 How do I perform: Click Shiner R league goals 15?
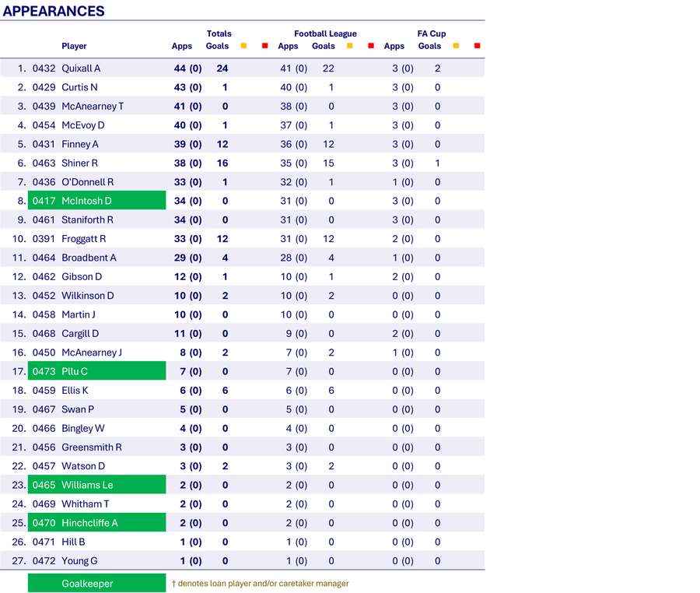328,163
